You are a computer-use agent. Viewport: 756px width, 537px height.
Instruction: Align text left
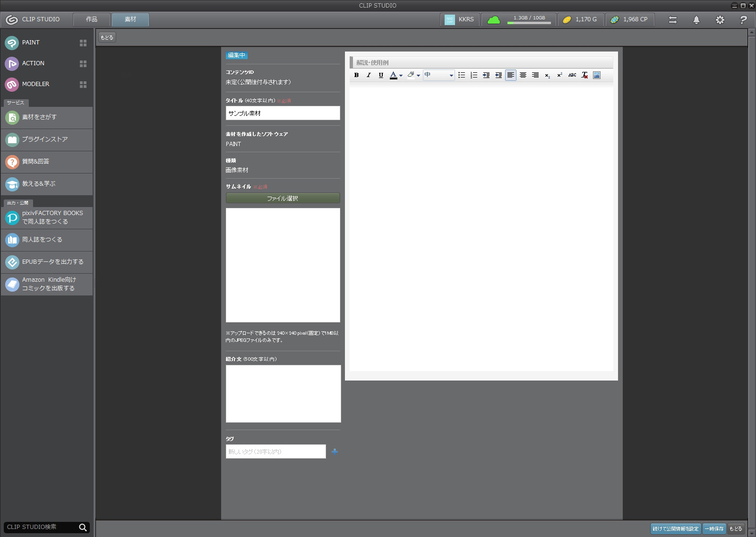(x=511, y=75)
